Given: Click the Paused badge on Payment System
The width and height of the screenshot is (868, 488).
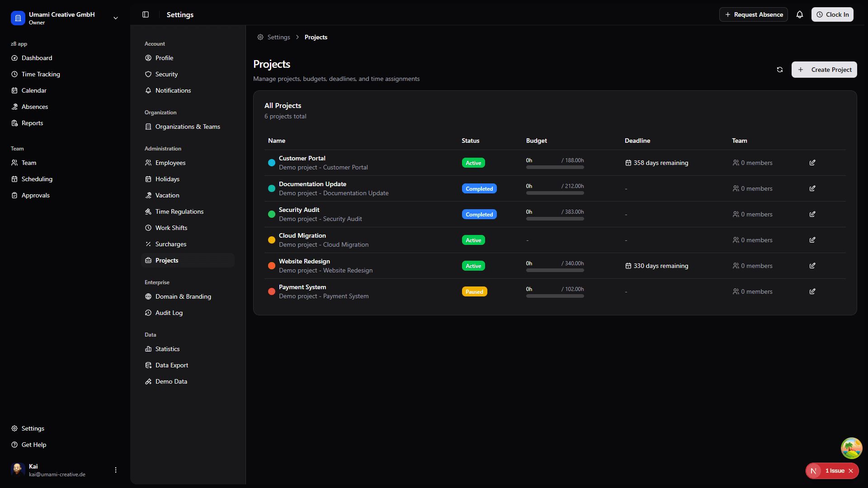Looking at the screenshot, I should coord(475,291).
